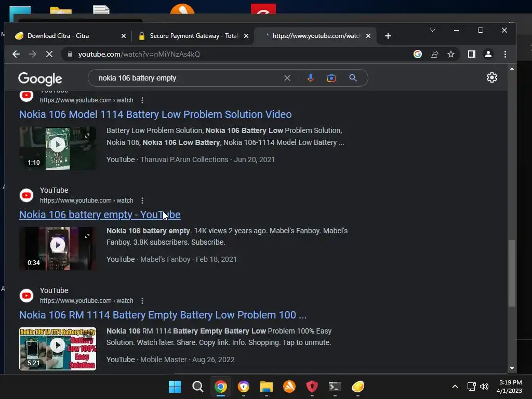This screenshot has height=399, width=532.
Task: Click the scrollbar up arrow
Action: click(x=512, y=69)
